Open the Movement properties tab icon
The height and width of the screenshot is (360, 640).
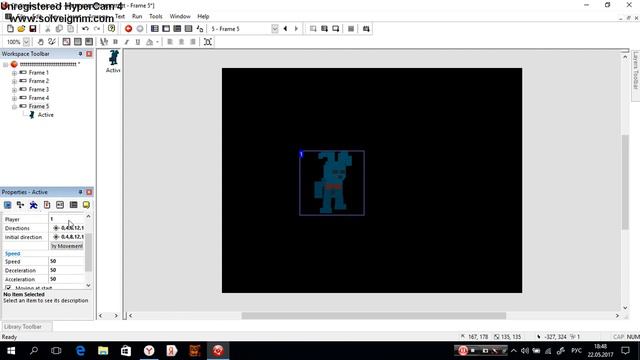click(x=33, y=205)
